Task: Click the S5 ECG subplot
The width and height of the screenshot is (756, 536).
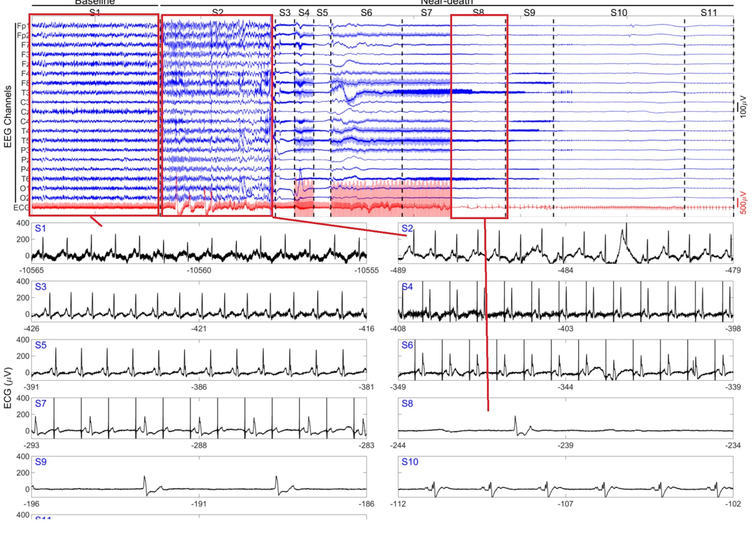Action: click(199, 360)
